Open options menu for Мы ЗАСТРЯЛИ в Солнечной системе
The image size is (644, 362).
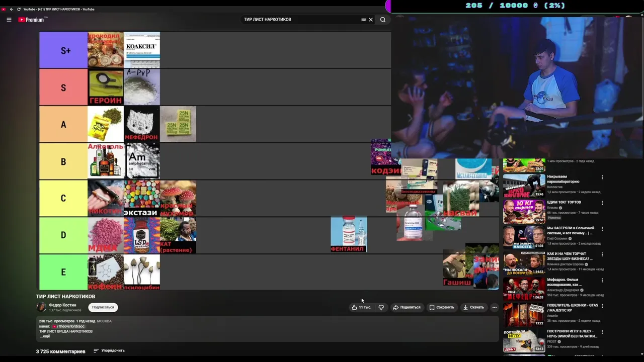click(602, 229)
